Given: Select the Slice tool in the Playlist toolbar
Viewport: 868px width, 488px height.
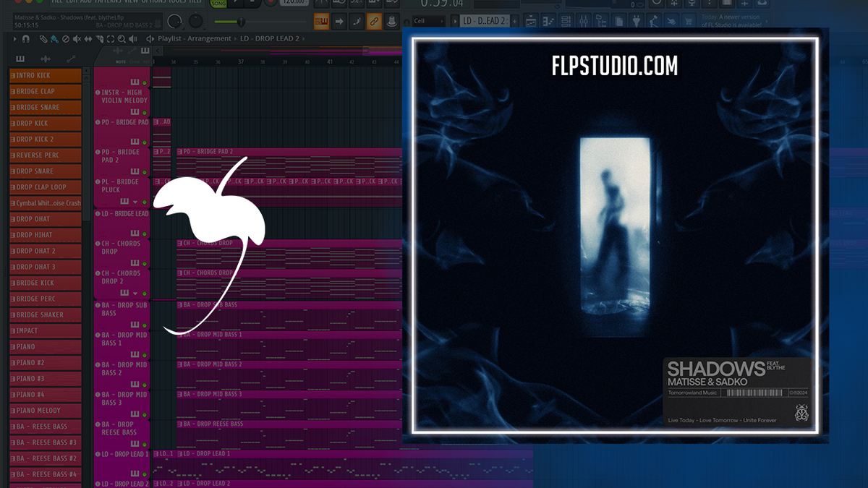Looking at the screenshot, I should pos(100,39).
